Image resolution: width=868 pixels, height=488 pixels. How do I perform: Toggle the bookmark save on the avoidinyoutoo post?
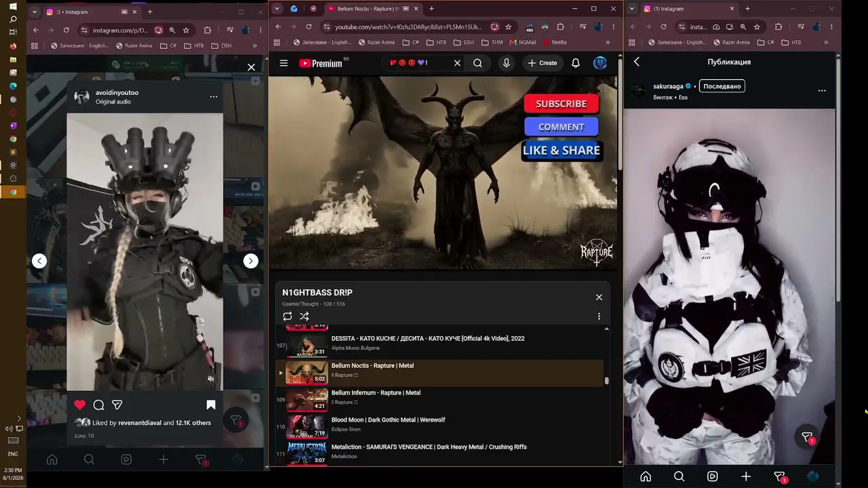tap(211, 405)
